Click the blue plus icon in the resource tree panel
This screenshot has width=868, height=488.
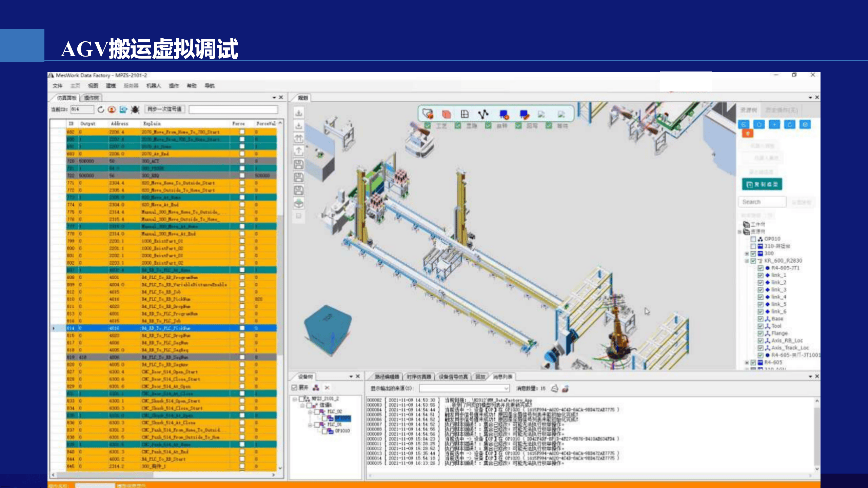[x=774, y=124]
